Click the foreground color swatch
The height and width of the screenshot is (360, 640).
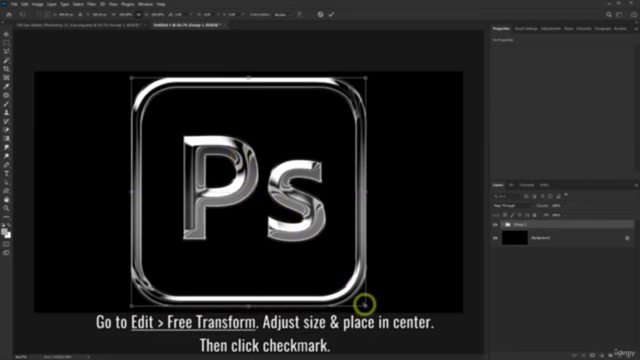(4, 232)
